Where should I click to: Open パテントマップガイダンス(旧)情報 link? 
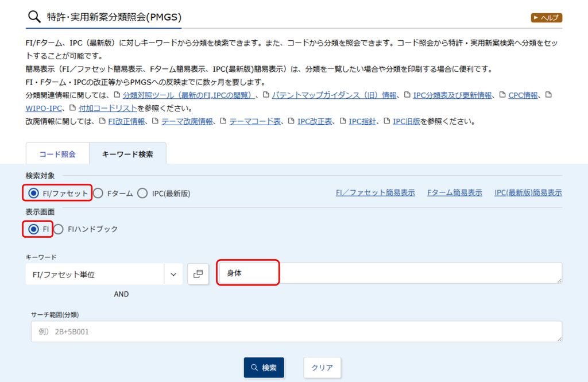(334, 95)
